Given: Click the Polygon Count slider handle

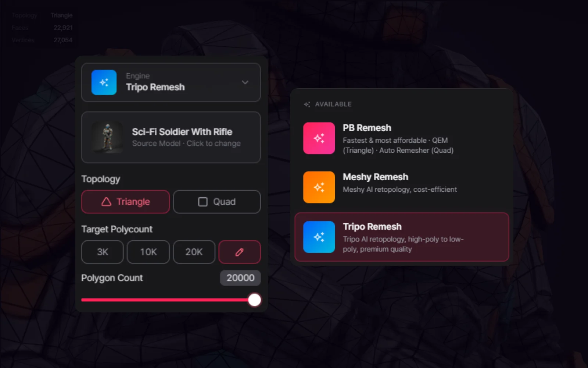Looking at the screenshot, I should click(x=254, y=300).
